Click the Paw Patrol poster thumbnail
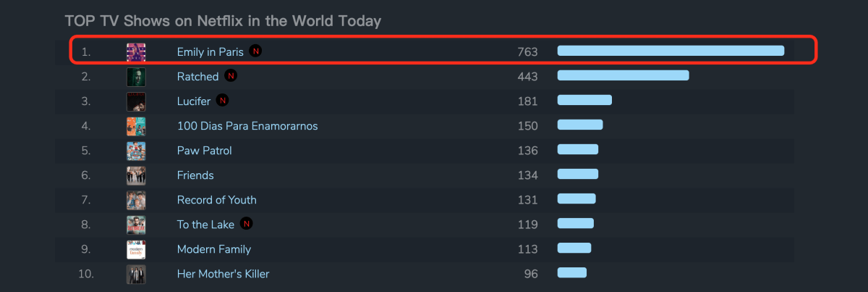Image resolution: width=868 pixels, height=292 pixels. (x=136, y=150)
